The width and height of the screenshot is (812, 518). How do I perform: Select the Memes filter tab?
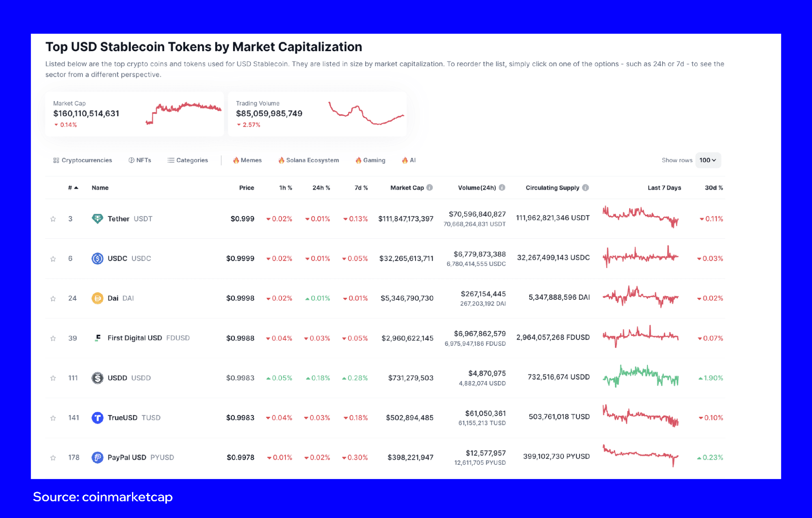[x=247, y=160]
